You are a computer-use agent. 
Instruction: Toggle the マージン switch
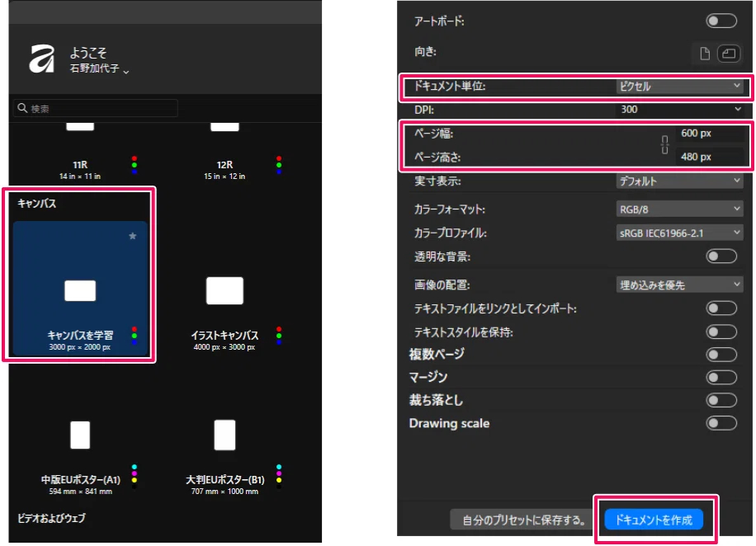(x=721, y=377)
